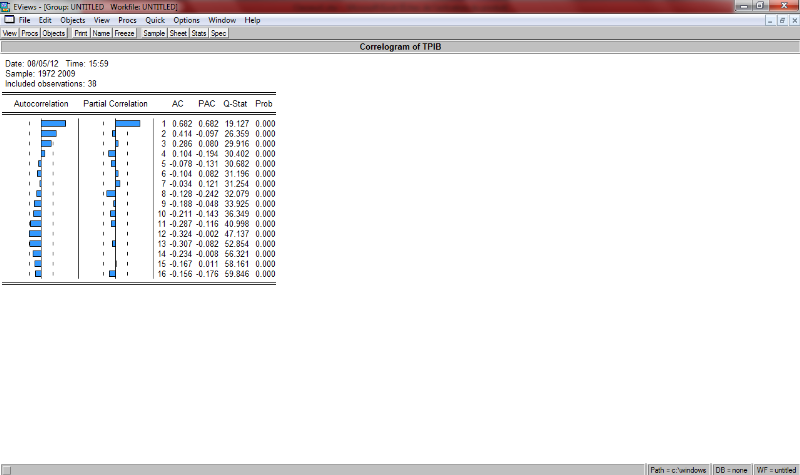Click the AC value 0.682
The width and height of the screenshot is (800, 475).
[182, 123]
